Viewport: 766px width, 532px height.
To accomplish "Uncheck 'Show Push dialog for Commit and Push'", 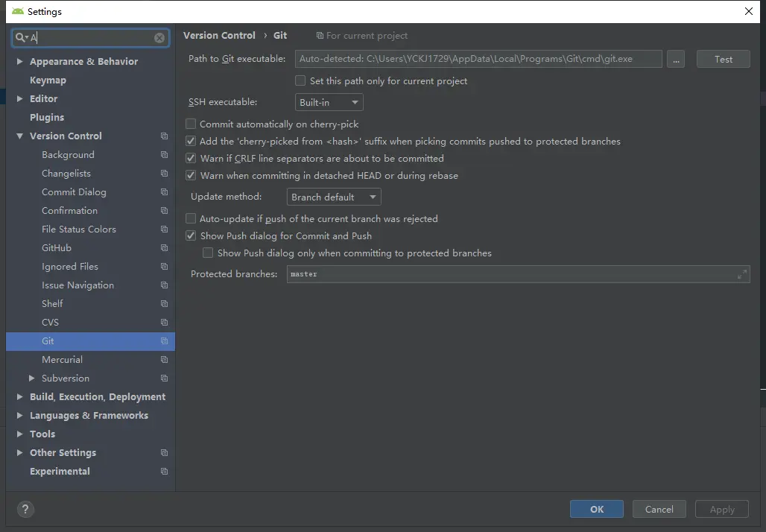I will pyautogui.click(x=191, y=235).
